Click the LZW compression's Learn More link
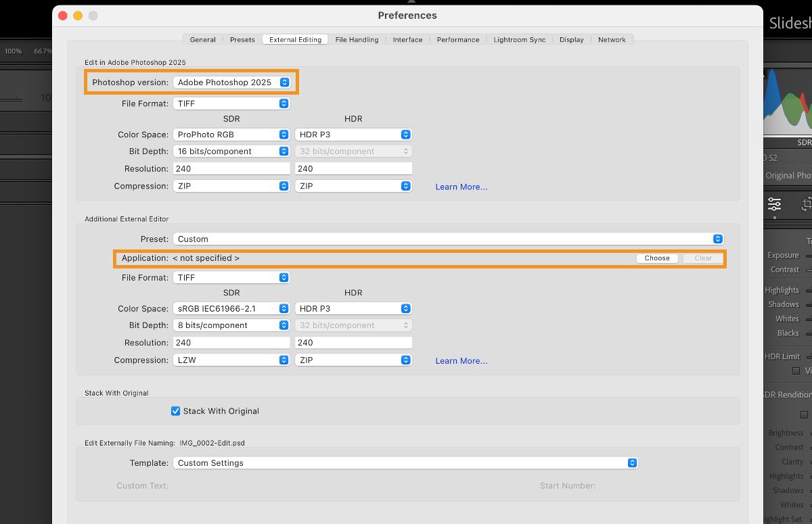This screenshot has width=812, height=524. tap(461, 360)
